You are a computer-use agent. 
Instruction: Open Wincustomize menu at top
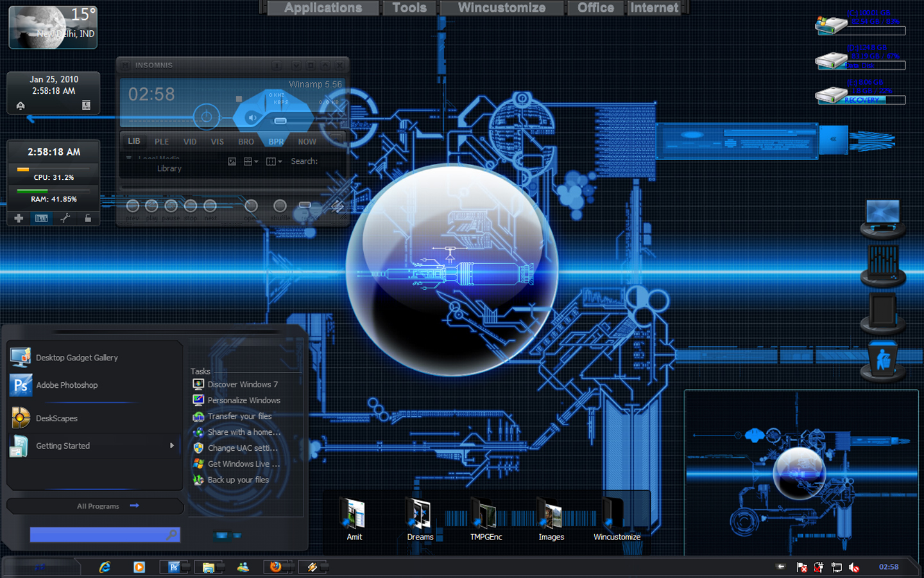(502, 8)
